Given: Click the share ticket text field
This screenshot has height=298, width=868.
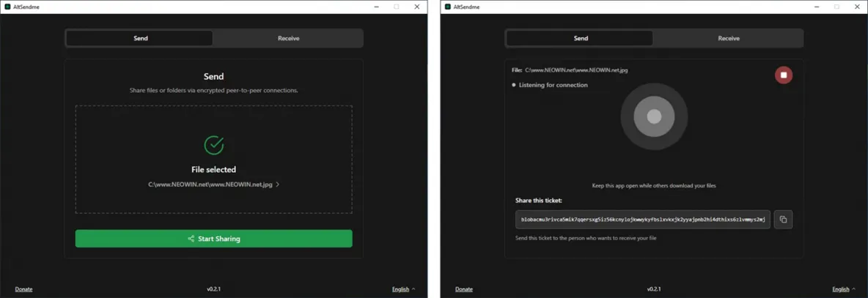Looking at the screenshot, I should click(642, 220).
